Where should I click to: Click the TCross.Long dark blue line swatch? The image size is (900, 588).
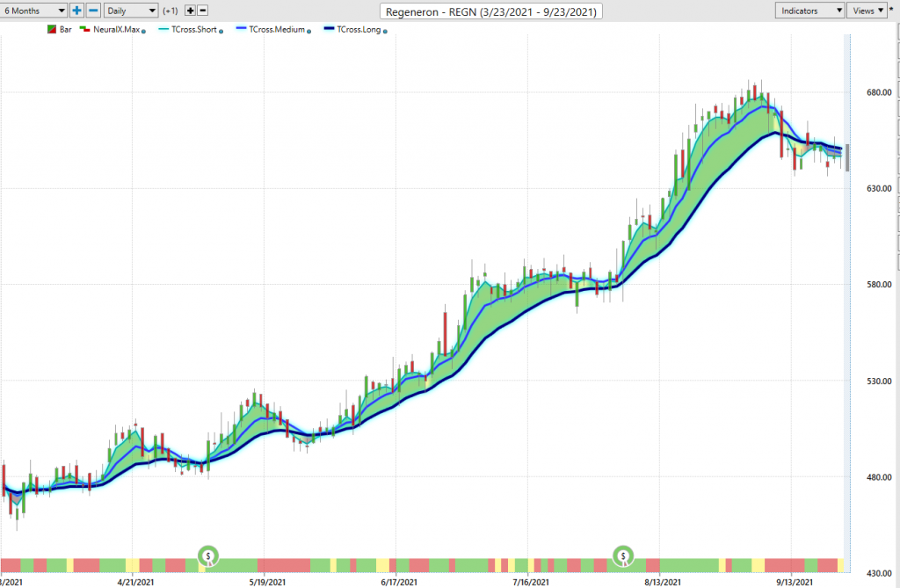pos(329,29)
